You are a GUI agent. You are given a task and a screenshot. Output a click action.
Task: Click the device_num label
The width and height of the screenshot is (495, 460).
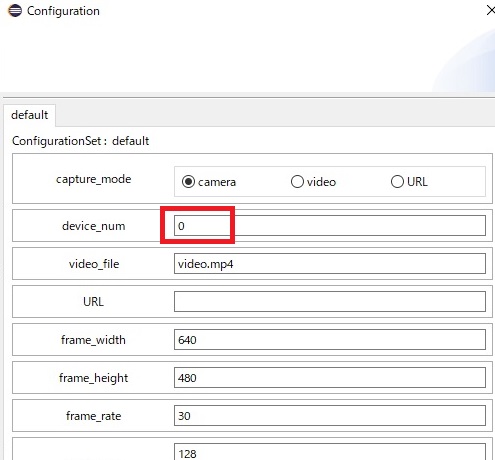pos(94,226)
